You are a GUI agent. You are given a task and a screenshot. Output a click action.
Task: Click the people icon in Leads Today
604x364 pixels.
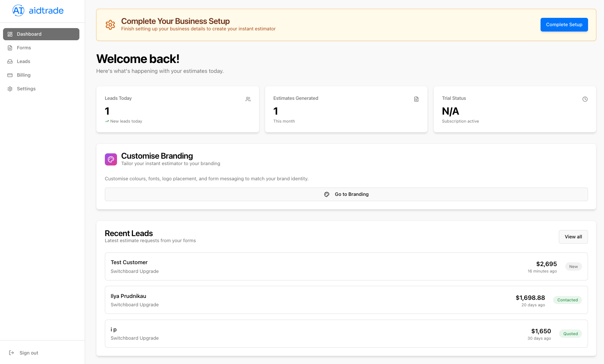click(248, 99)
